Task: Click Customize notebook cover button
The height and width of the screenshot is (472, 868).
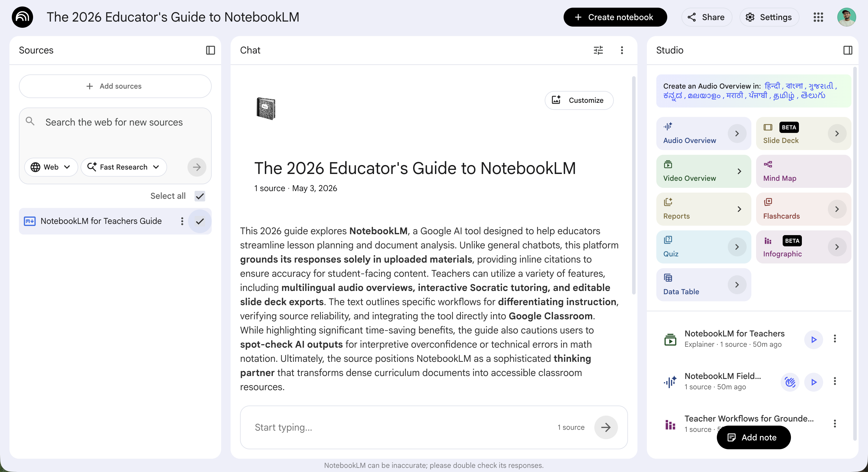Action: tap(579, 100)
